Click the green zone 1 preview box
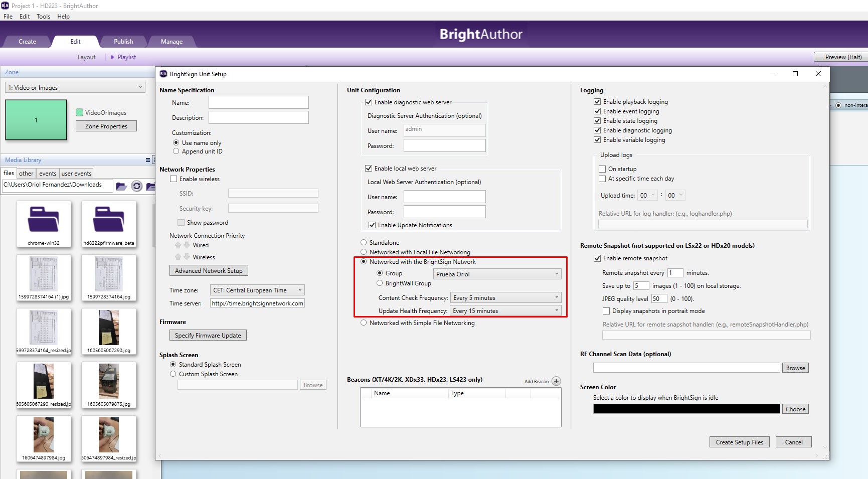The image size is (868, 479). 36,120
